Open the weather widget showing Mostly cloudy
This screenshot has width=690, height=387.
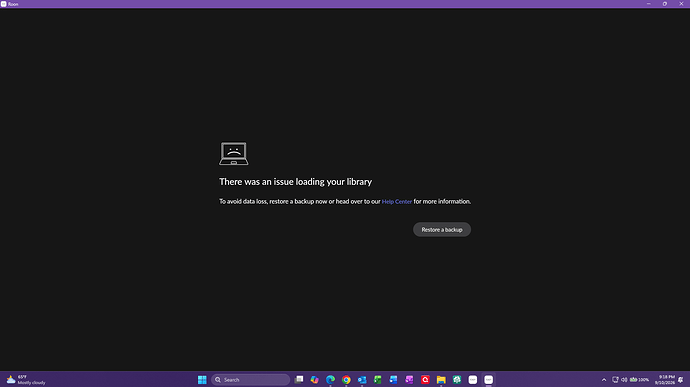pyautogui.click(x=26, y=380)
